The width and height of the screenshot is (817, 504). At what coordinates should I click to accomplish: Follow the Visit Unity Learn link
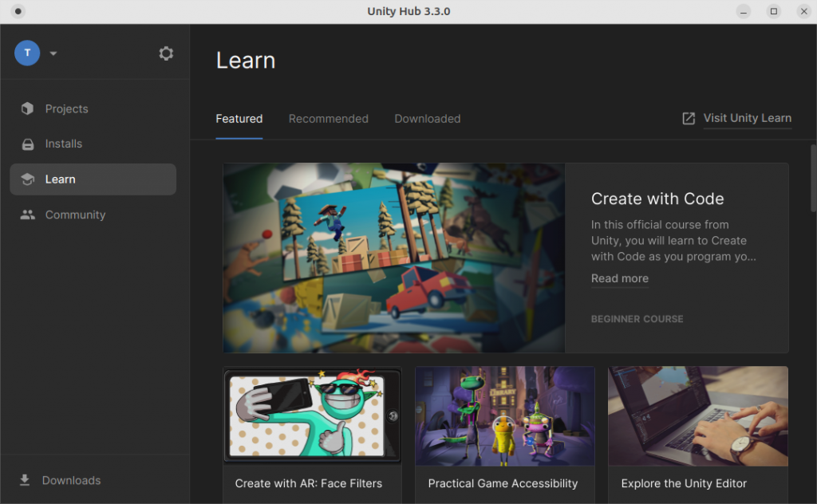(747, 118)
